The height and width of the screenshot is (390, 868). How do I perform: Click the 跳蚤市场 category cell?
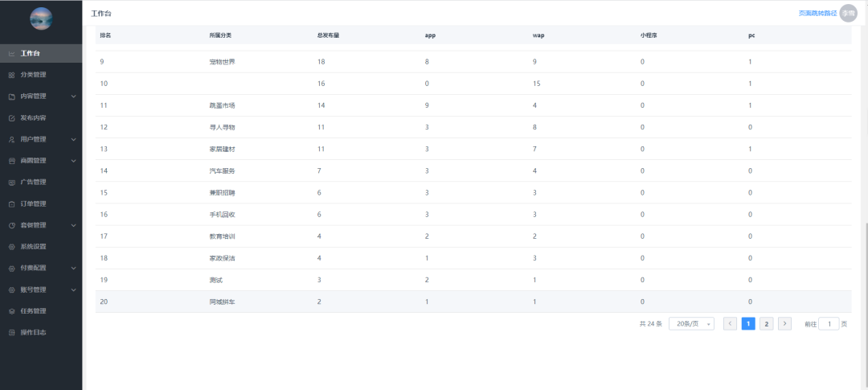(222, 105)
